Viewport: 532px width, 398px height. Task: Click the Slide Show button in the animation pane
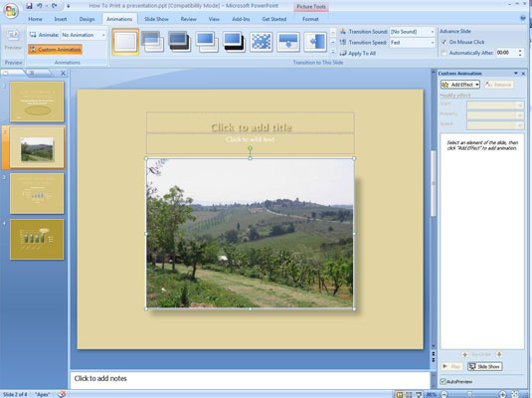(485, 367)
